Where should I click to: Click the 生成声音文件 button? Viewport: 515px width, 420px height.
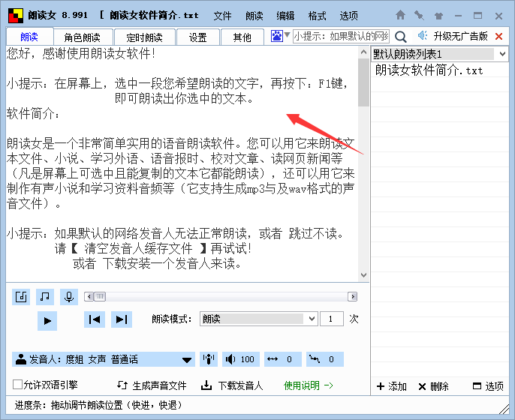[152, 385]
